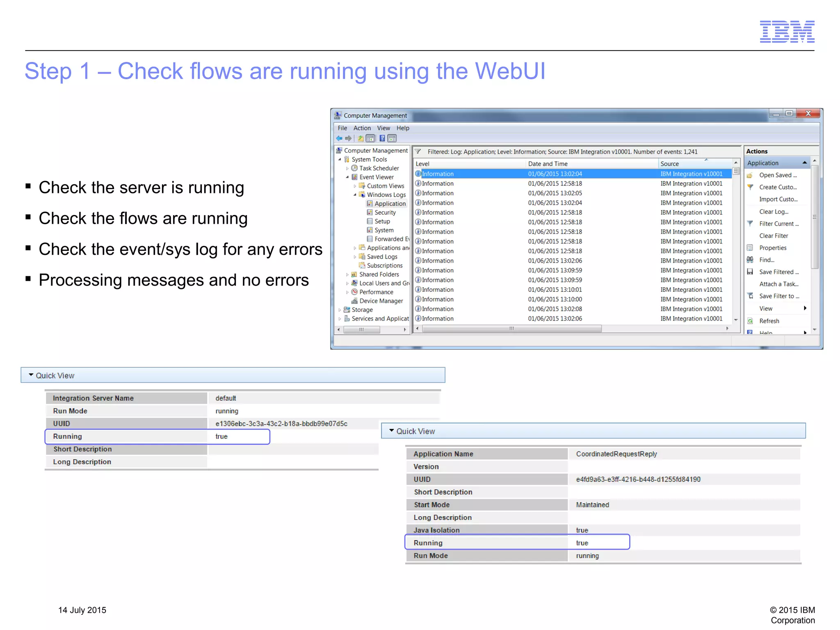This screenshot has width=840, height=630.
Task: Click the Up One Level folder icon
Action: (x=361, y=138)
